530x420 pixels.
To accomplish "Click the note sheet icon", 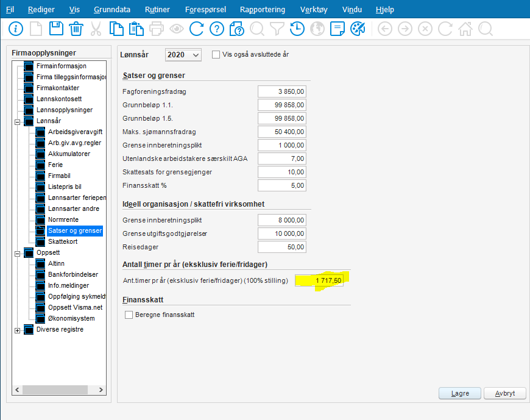I will (x=337, y=29).
